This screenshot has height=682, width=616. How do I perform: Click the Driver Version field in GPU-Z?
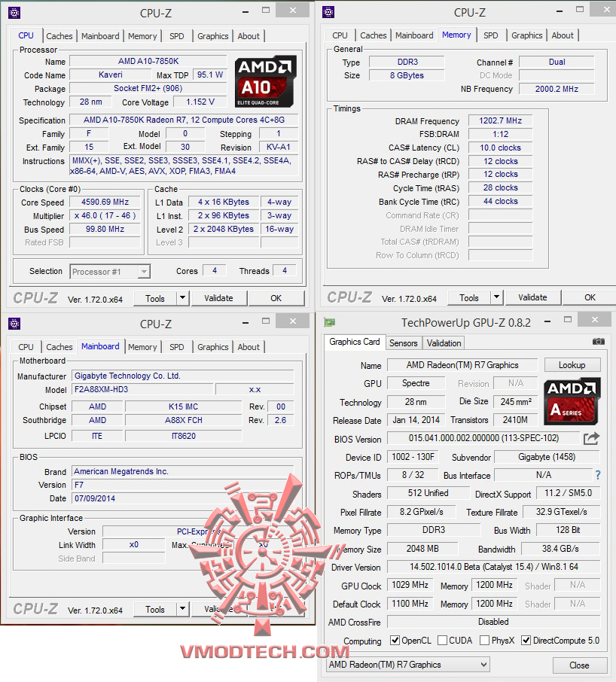click(x=494, y=567)
